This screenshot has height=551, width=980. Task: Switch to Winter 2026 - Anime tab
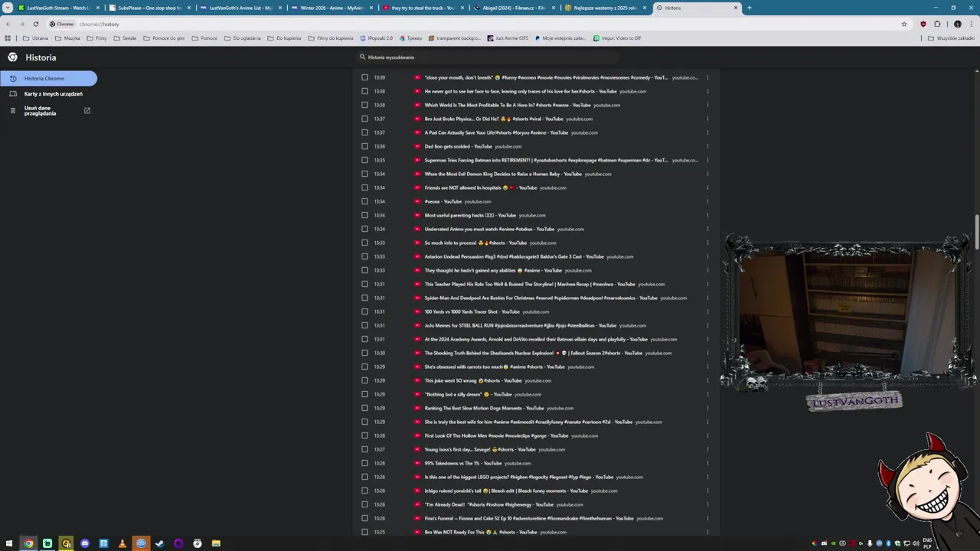coord(332,8)
